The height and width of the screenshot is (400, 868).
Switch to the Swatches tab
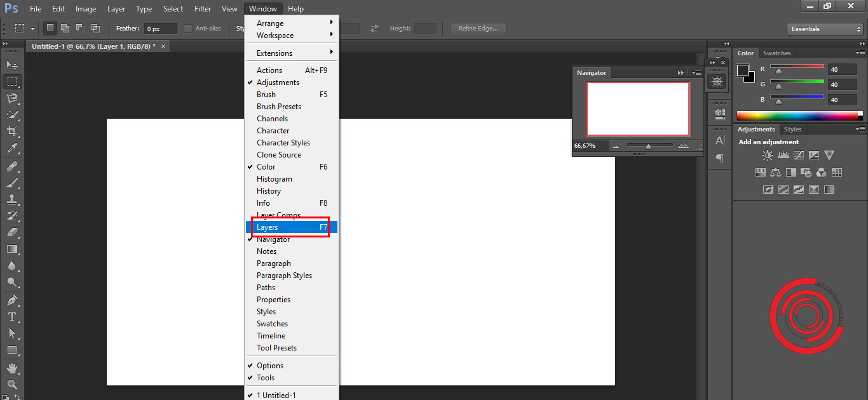776,53
